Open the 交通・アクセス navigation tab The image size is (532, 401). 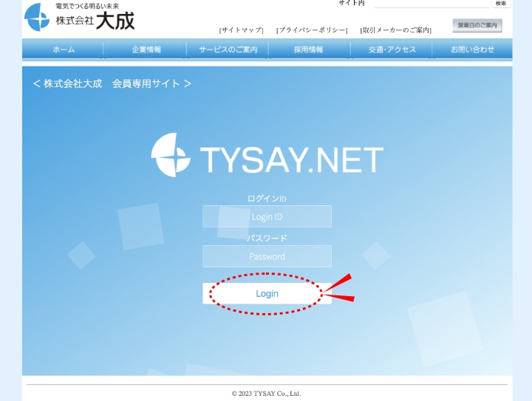click(392, 49)
